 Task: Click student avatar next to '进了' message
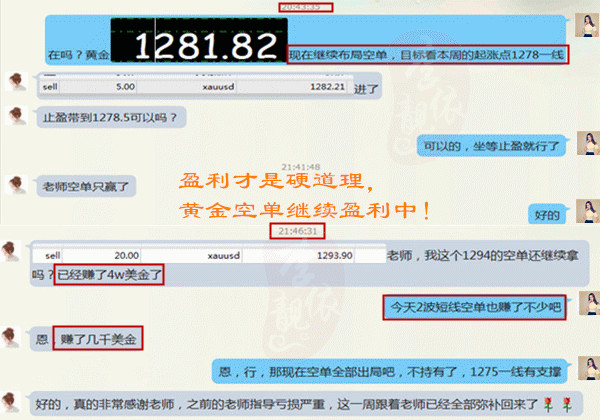(x=17, y=81)
